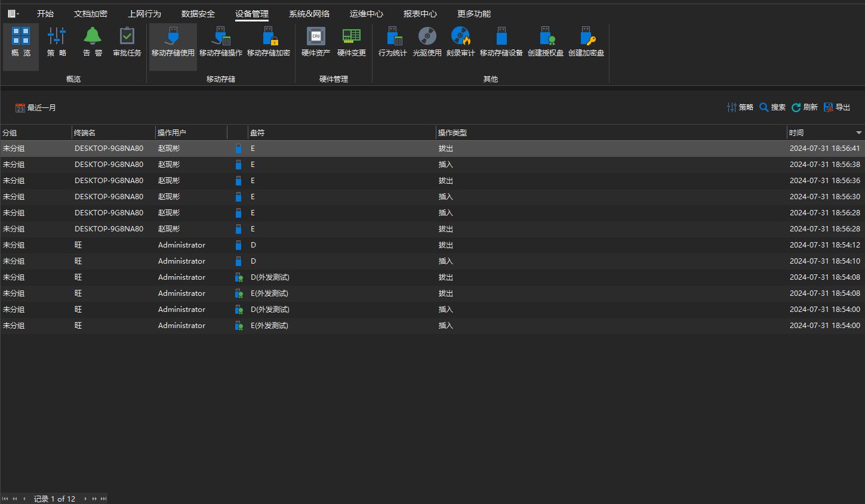Image resolution: width=865 pixels, height=504 pixels.
Task: Sort by the 操作类型 column header
Action: (x=611, y=133)
